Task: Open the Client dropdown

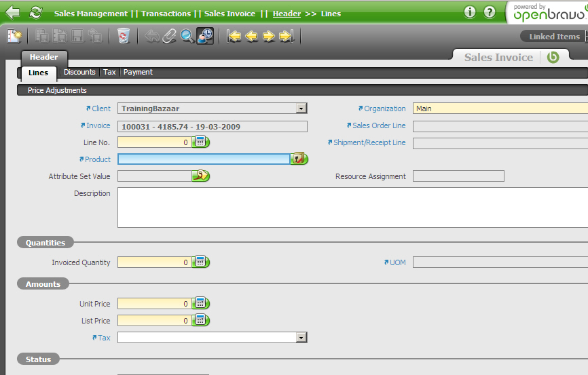Action: click(301, 108)
